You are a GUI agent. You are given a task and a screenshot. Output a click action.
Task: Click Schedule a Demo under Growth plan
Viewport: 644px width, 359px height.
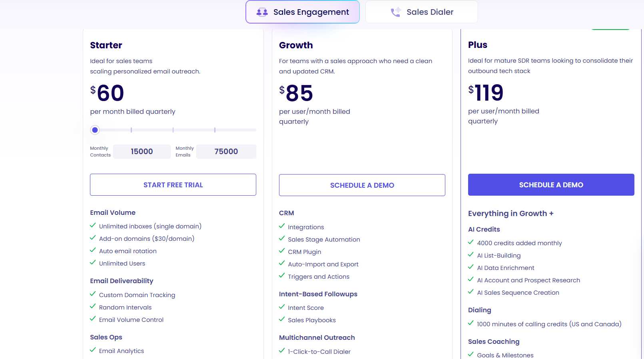click(362, 185)
